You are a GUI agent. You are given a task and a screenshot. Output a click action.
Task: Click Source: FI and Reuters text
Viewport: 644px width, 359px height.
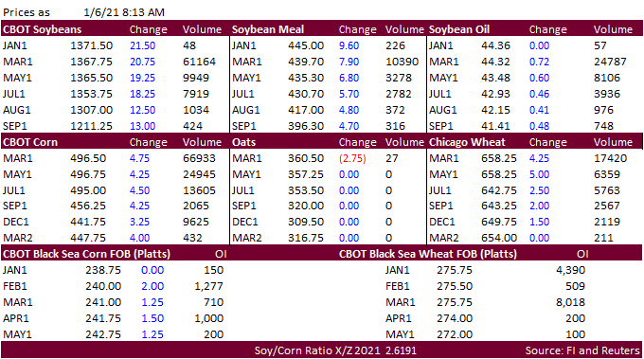tap(582, 350)
